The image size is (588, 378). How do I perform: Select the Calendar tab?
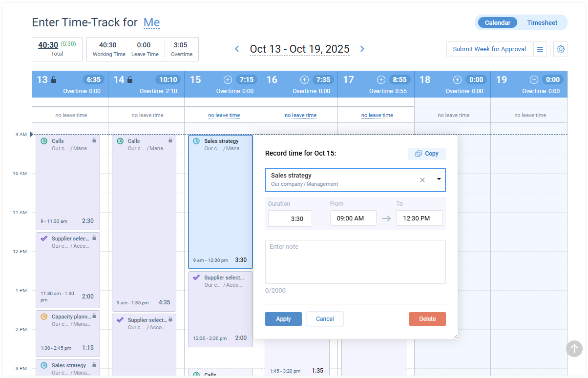(497, 22)
